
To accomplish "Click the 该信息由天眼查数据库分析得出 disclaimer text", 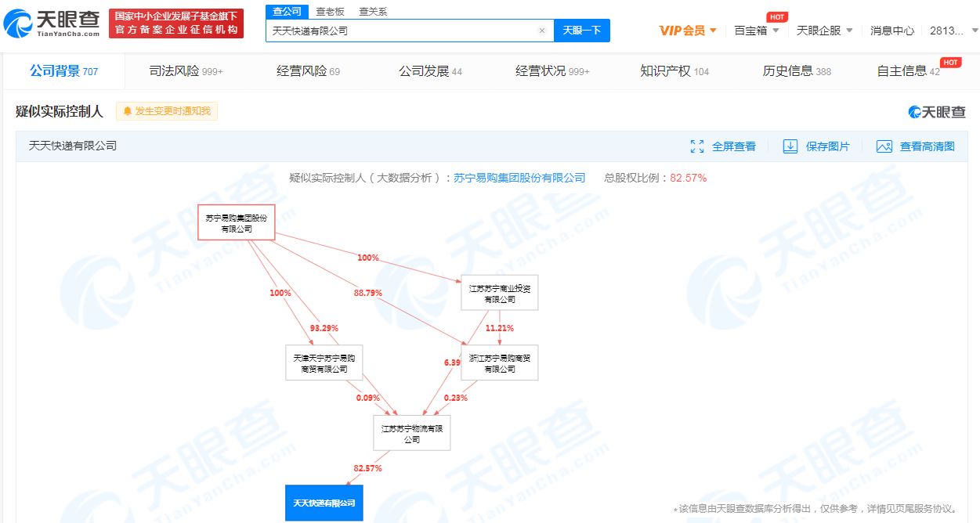I will point(815,509).
